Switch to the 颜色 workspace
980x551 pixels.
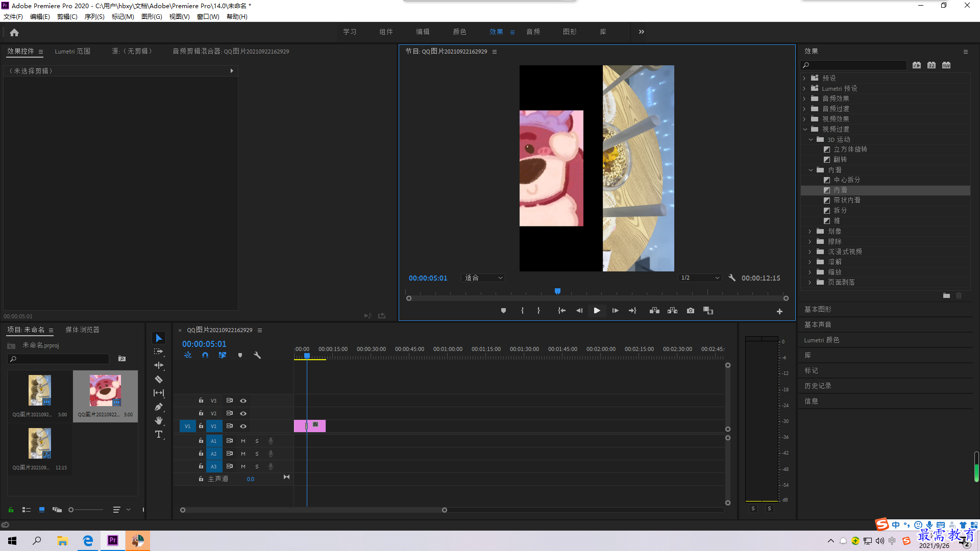pyautogui.click(x=459, y=32)
